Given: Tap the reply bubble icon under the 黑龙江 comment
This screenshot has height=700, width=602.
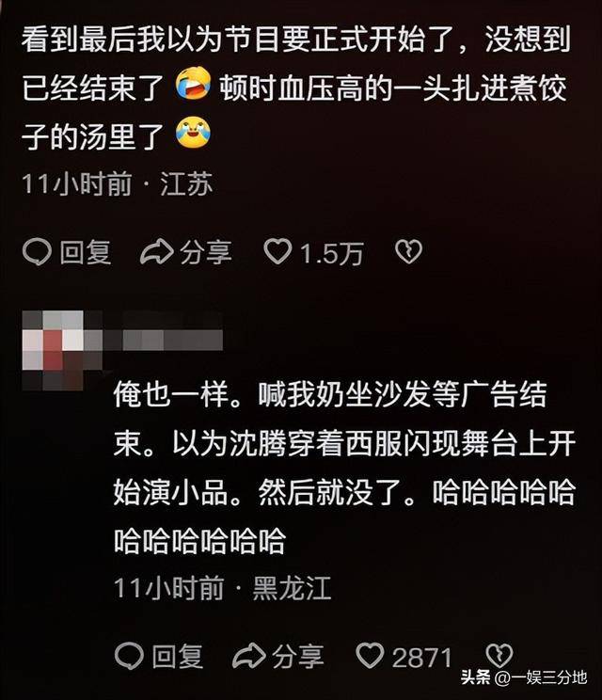Looking at the screenshot, I should pos(129,657).
